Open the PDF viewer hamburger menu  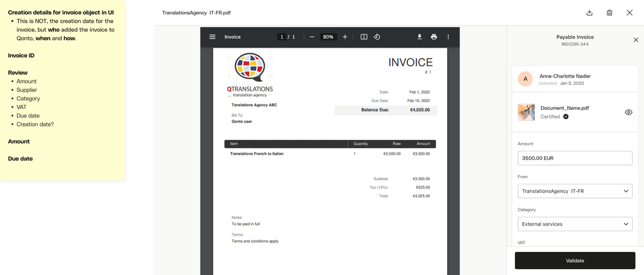(212, 37)
